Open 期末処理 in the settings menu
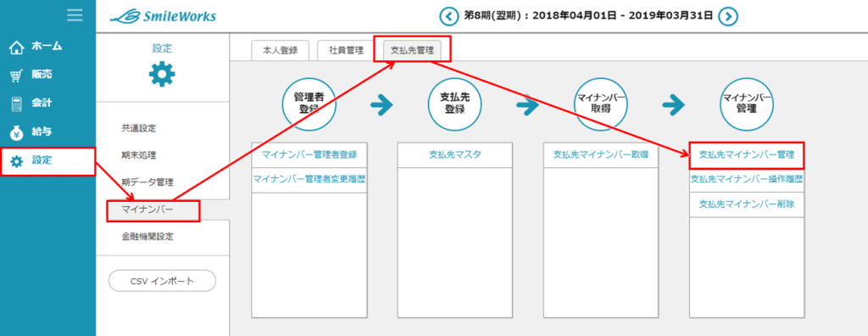The image size is (868, 336). click(139, 155)
